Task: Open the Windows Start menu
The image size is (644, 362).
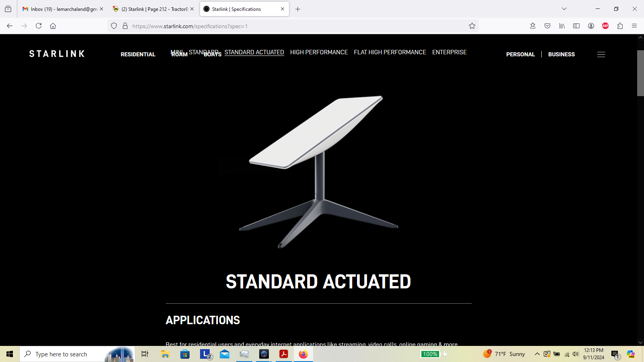Action: click(10, 354)
